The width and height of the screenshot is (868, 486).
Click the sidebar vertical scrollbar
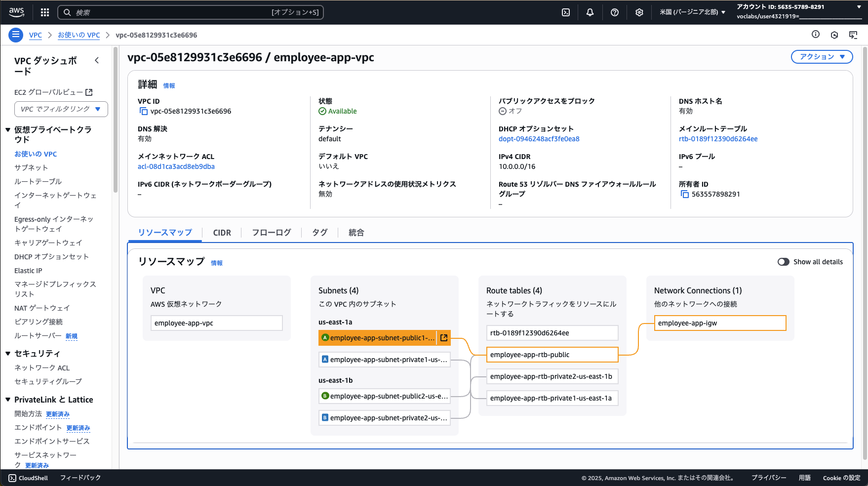116,120
